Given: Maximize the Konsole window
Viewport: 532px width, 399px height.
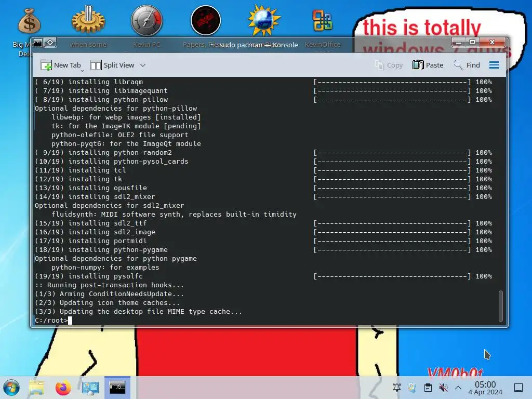Looking at the screenshot, I should [x=472, y=43].
